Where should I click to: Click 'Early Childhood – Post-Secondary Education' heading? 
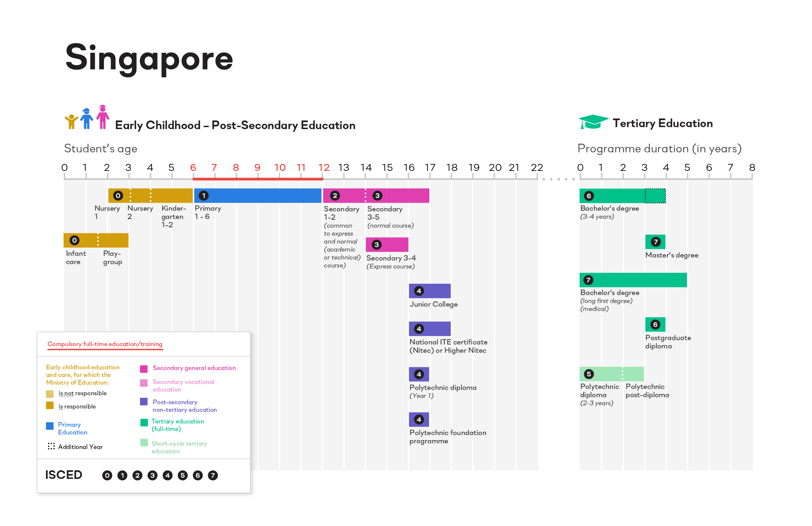(235, 125)
